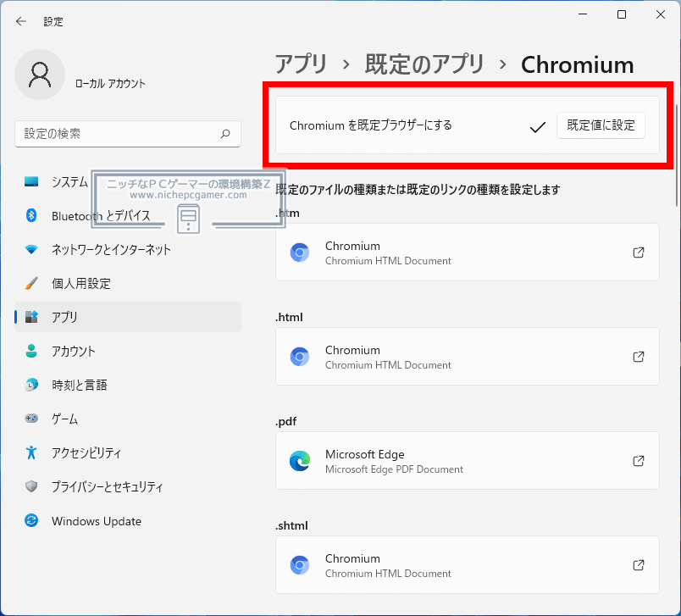Click the network Wi-Fi icon
Viewport: 681px width, 616px height.
[31, 249]
